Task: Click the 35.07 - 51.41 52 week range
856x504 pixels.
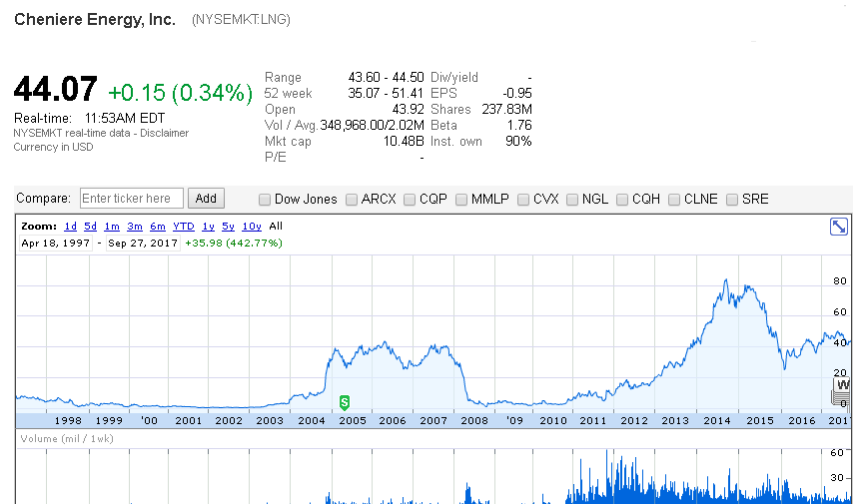Action: [386, 93]
